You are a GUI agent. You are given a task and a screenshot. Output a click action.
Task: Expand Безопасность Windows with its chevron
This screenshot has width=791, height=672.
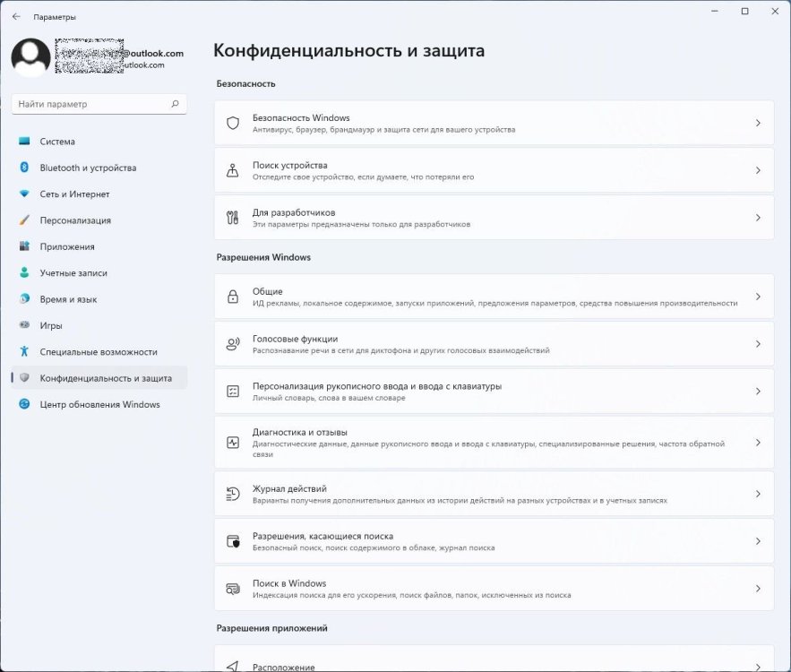tap(758, 124)
